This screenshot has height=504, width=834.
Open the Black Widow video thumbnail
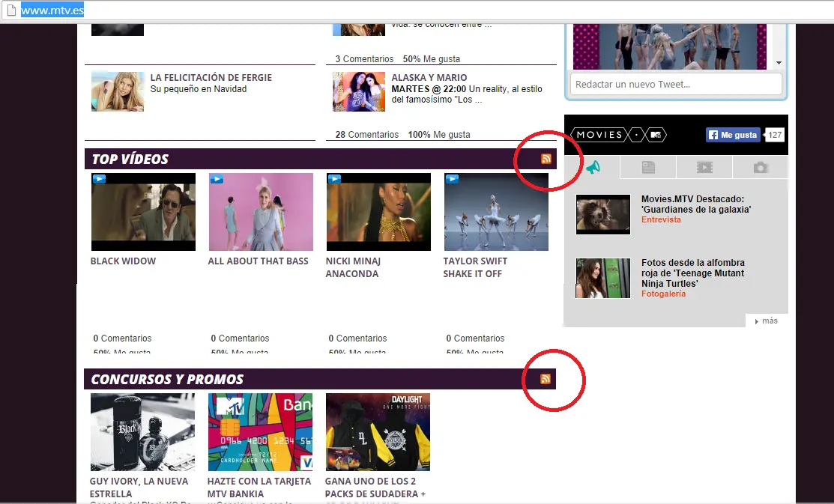coord(143,212)
